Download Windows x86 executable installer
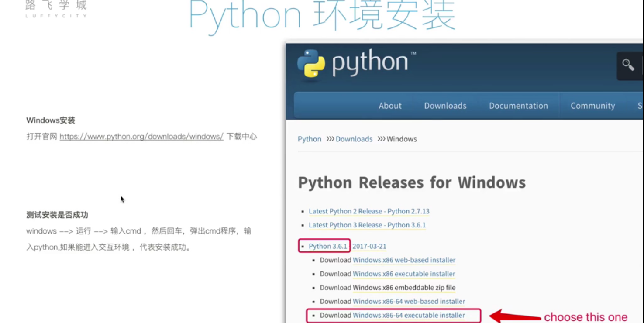The width and height of the screenshot is (644, 323). (x=404, y=274)
